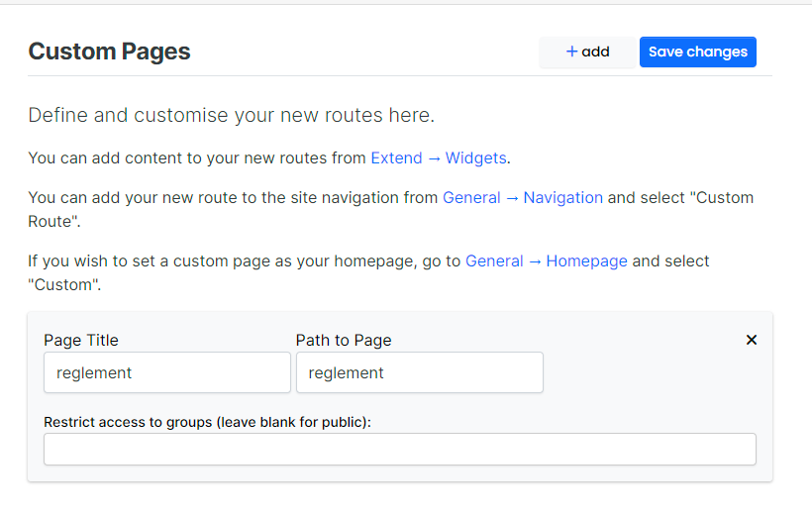Click the quoted "Custom" homepage option text
The height and width of the screenshot is (518, 812).
pos(63,284)
